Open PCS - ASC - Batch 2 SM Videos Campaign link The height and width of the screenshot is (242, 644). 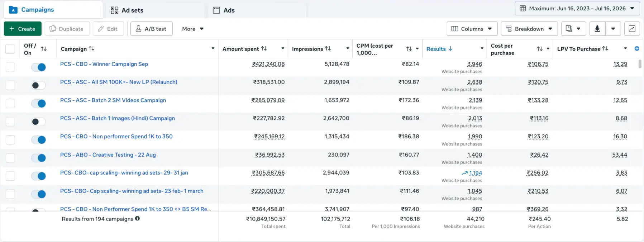click(x=113, y=100)
